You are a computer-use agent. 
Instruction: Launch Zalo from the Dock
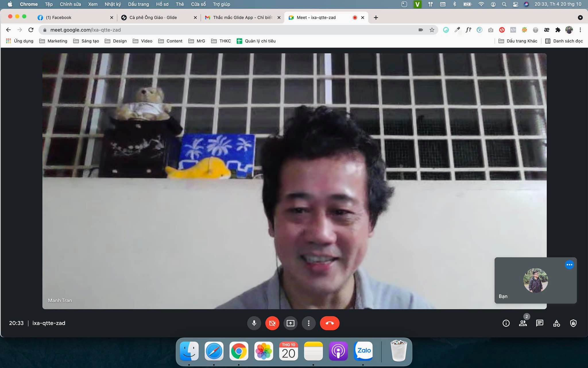(363, 351)
